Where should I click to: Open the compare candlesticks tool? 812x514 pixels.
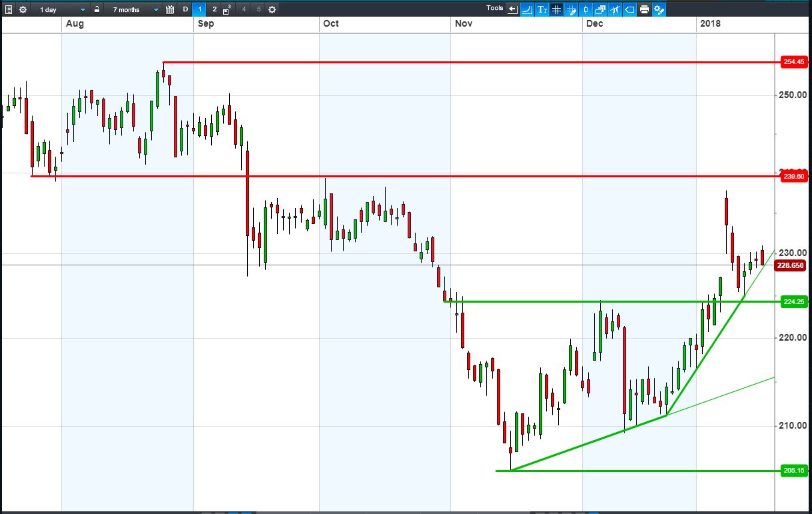tap(615, 9)
